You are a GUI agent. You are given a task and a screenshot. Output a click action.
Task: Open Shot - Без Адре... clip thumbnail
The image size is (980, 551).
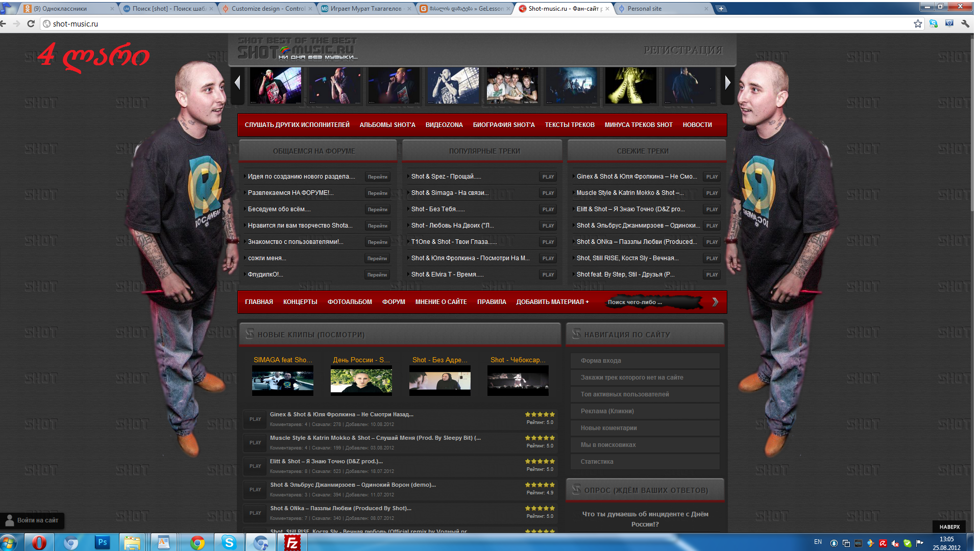pyautogui.click(x=439, y=381)
